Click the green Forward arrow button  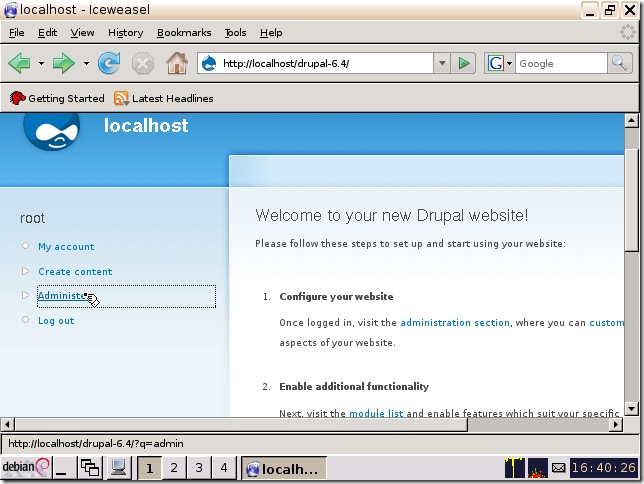(64, 63)
